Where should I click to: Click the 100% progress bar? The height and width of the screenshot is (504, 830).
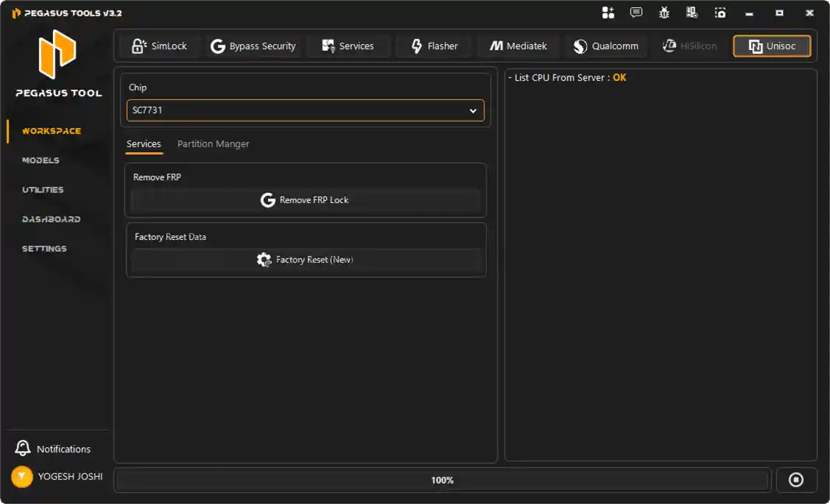click(443, 480)
